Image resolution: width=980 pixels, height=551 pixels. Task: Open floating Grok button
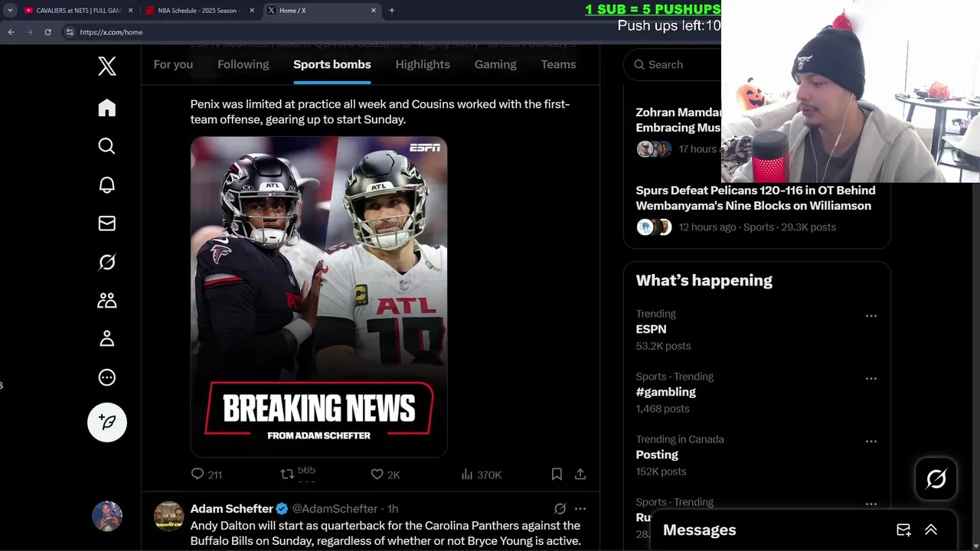(x=936, y=479)
